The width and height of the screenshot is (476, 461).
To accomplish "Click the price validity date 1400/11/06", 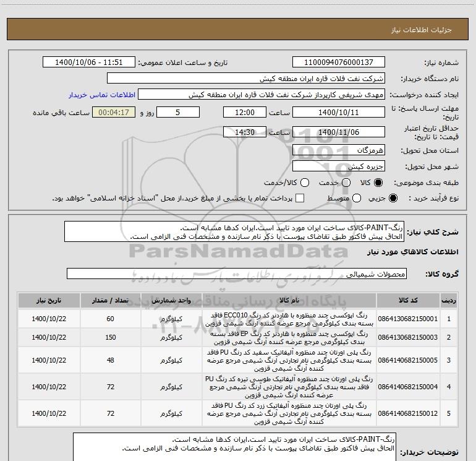I will pos(339,132).
